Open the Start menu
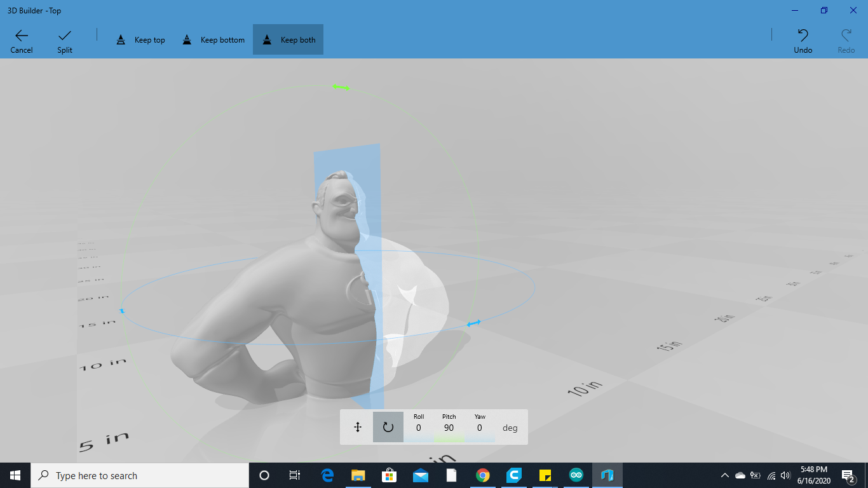 pyautogui.click(x=13, y=475)
